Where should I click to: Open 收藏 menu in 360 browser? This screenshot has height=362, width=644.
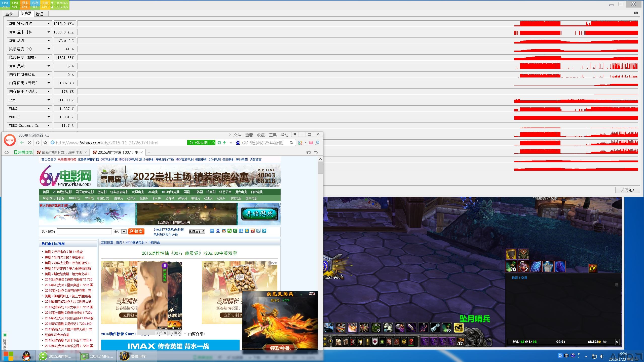point(261,135)
